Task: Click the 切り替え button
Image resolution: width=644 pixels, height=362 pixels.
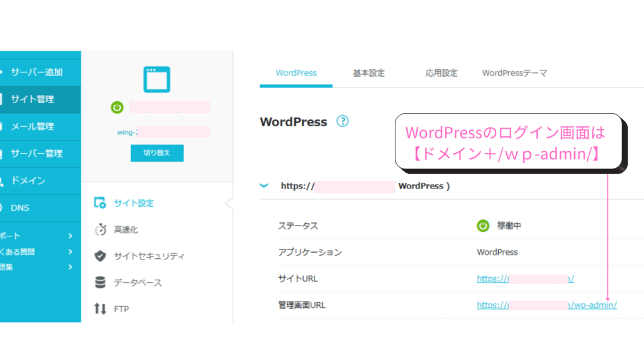Action: coord(157,153)
